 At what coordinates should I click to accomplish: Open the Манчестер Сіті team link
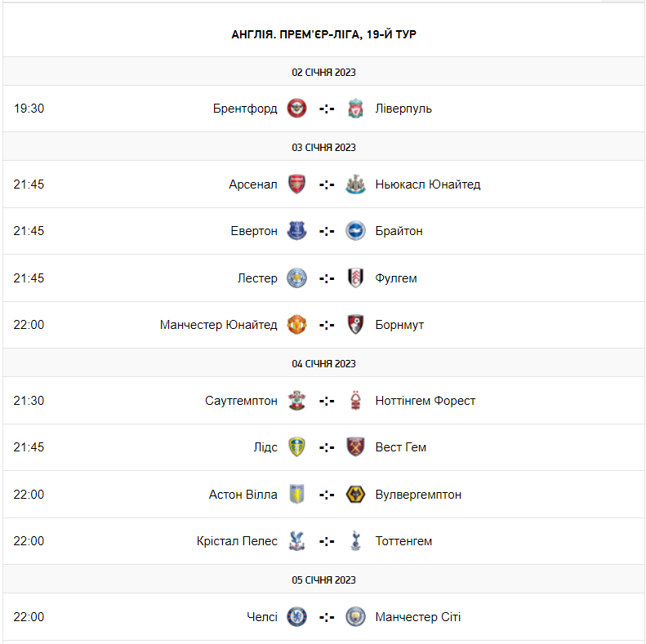click(x=418, y=617)
